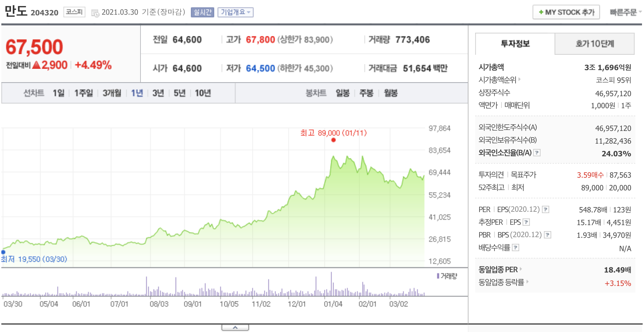Click help icon beside PER EPS(2020.12)
This screenshot has height=332, width=644.
pos(546,209)
